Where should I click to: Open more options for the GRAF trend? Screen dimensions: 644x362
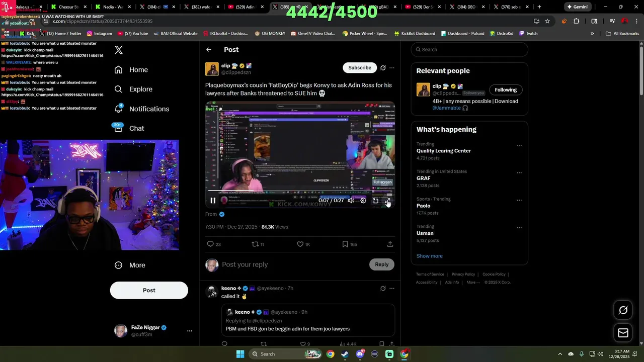tap(519, 172)
